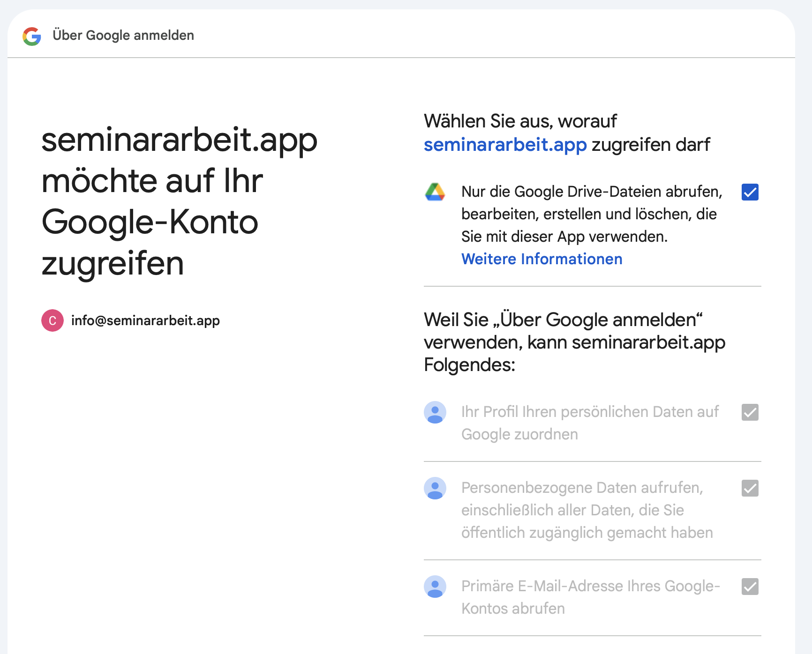Image resolution: width=812 pixels, height=654 pixels.
Task: Click profile icon beside 'Ihr Profil' permission
Action: pos(435,412)
